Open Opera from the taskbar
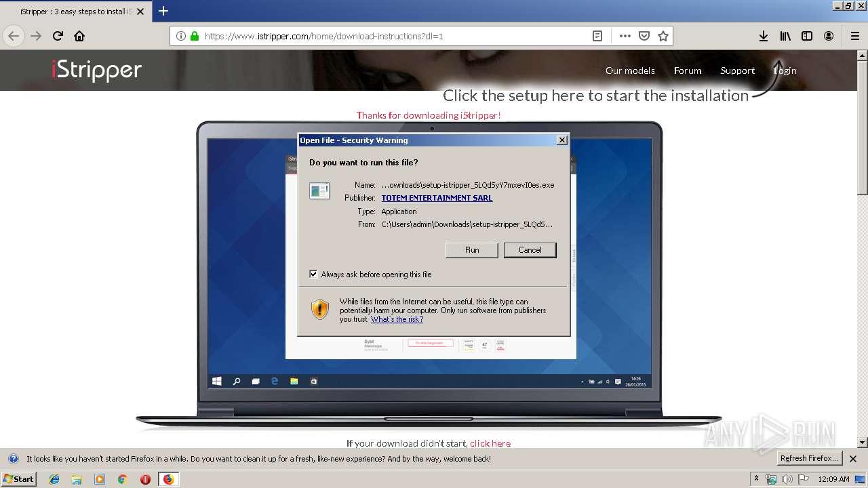868x488 pixels. tap(145, 479)
